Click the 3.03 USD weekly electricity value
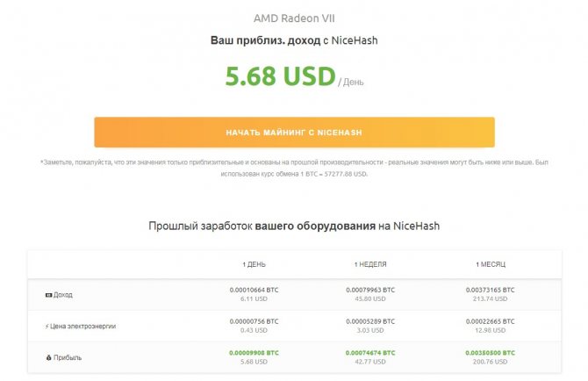Image resolution: width=588 pixels, height=381 pixels. (370, 330)
